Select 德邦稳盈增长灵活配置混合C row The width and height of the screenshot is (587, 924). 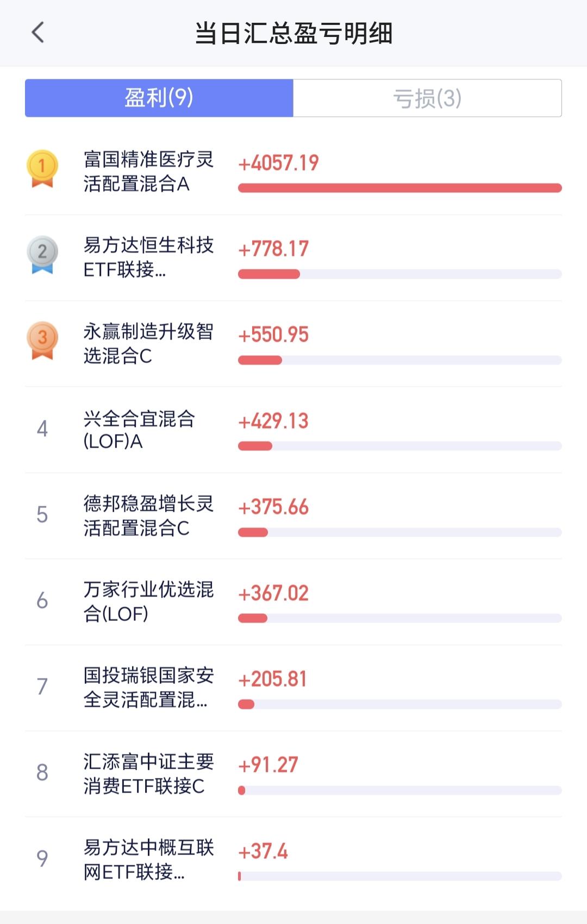[x=293, y=516]
